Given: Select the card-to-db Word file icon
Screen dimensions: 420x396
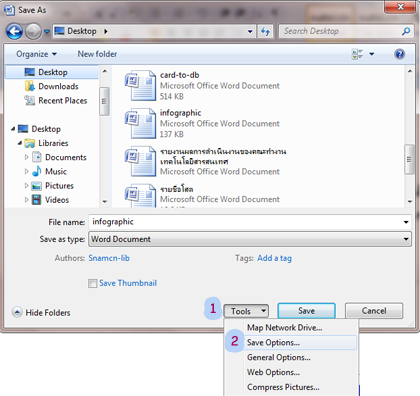Looking at the screenshot, I should pyautogui.click(x=140, y=85).
